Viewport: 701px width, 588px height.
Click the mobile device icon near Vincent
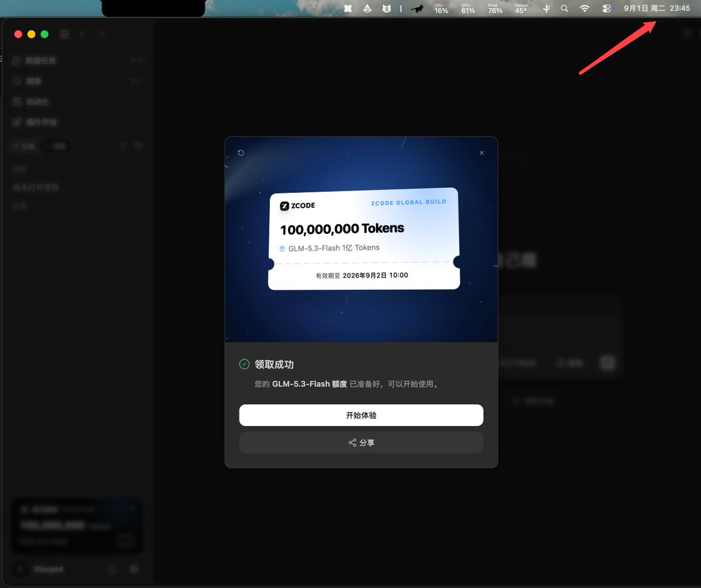tap(113, 569)
